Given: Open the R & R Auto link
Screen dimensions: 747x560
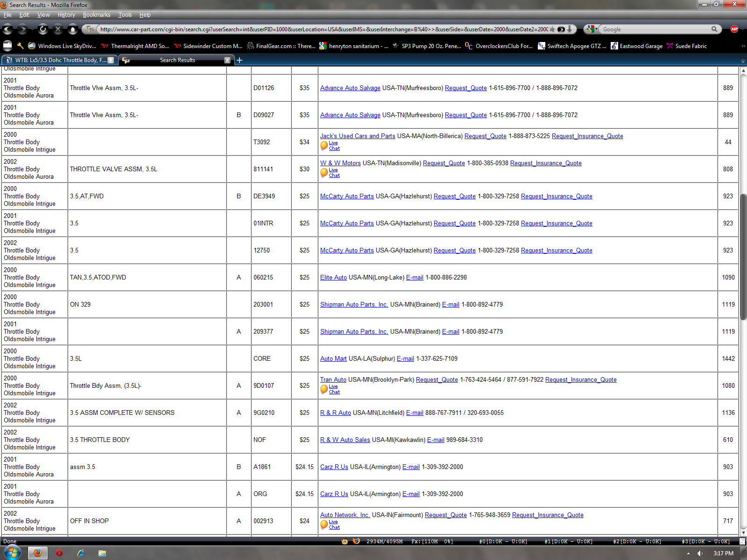Looking at the screenshot, I should (x=336, y=413).
